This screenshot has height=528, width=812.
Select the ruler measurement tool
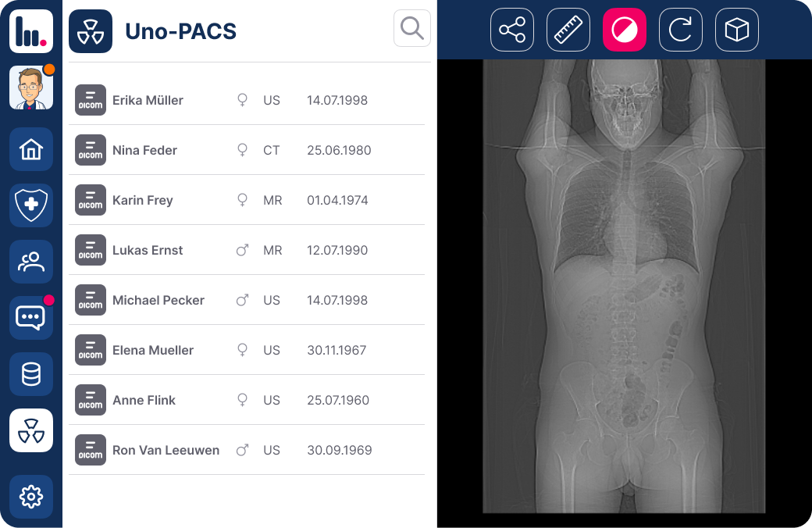pos(568,30)
